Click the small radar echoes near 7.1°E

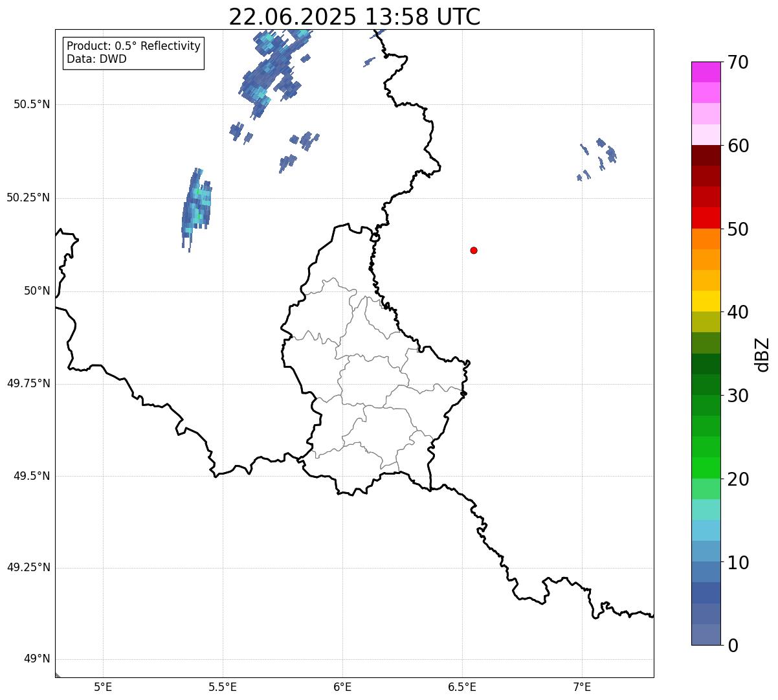597,159
